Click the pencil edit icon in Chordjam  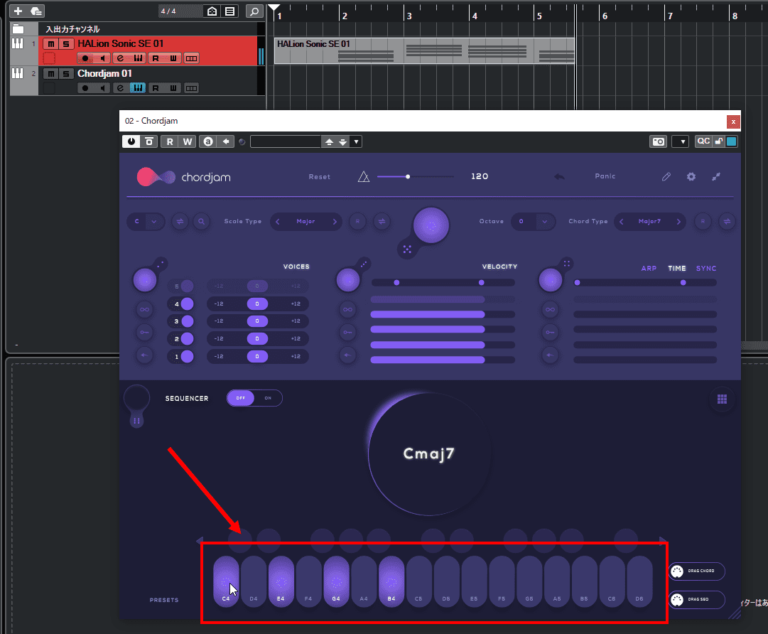click(666, 177)
